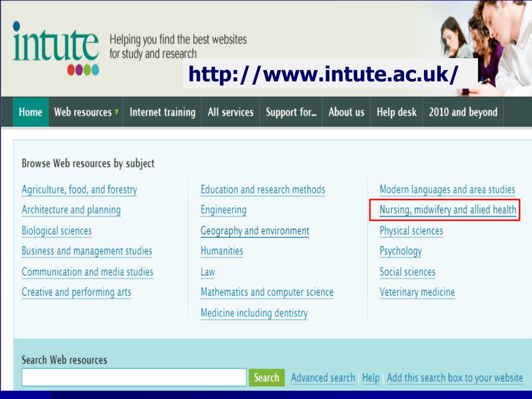This screenshot has width=532, height=399.
Task: Go to All services
Action: pos(231,112)
